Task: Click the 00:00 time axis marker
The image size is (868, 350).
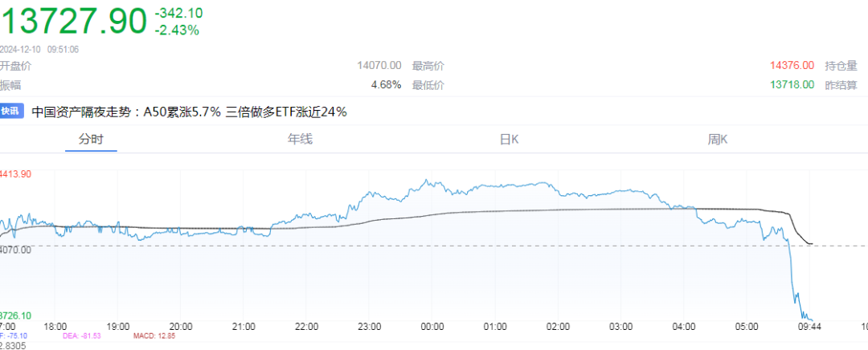Action: [432, 327]
